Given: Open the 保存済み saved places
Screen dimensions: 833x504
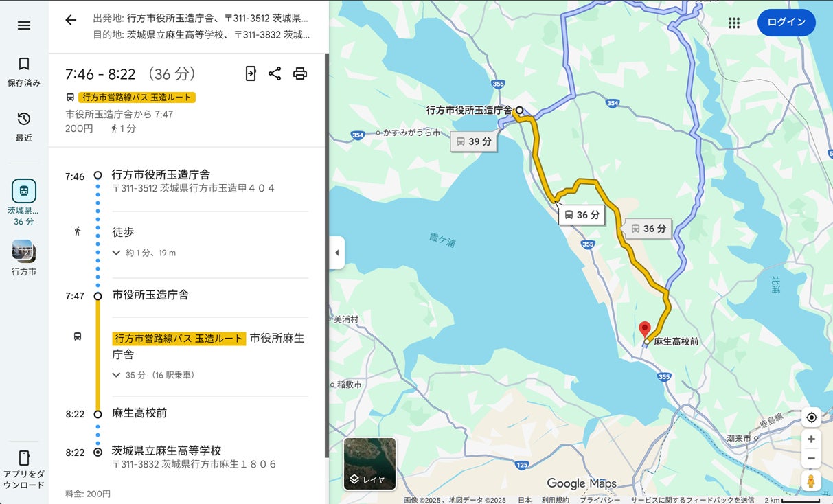Looking at the screenshot, I should click(x=24, y=72).
